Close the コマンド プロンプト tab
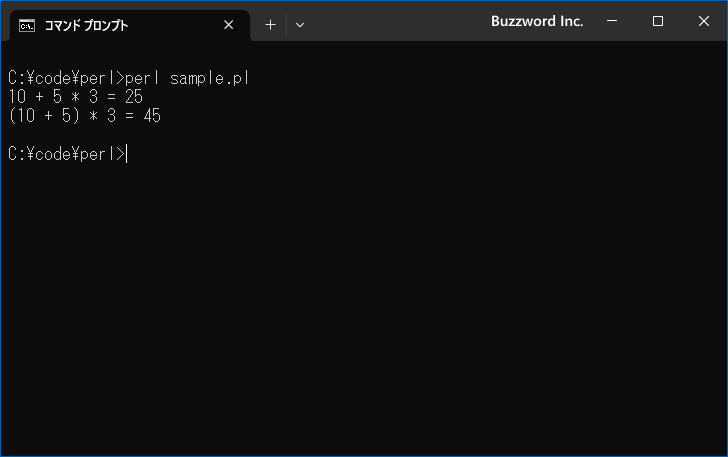This screenshot has height=457, width=728. 228,25
